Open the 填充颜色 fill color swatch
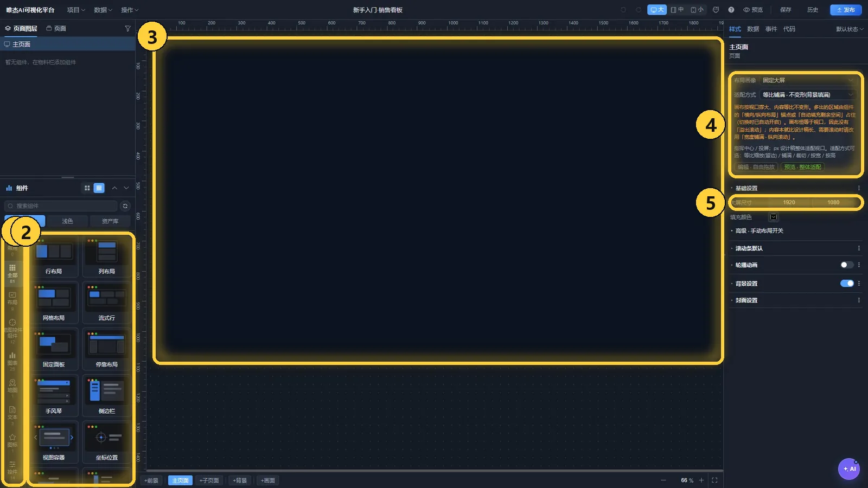868x488 pixels. tap(774, 217)
